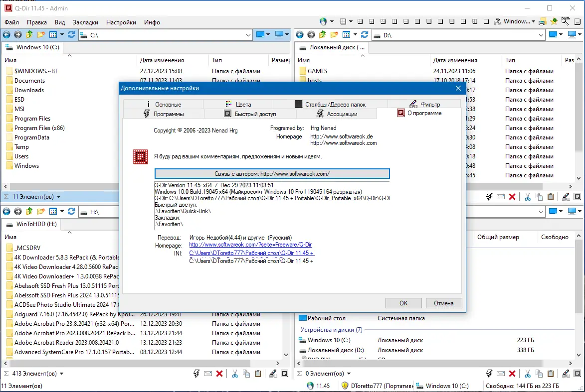Viewport: 585px width, 392px height.
Task: Switch to the Цвета tab
Action: click(x=238, y=104)
